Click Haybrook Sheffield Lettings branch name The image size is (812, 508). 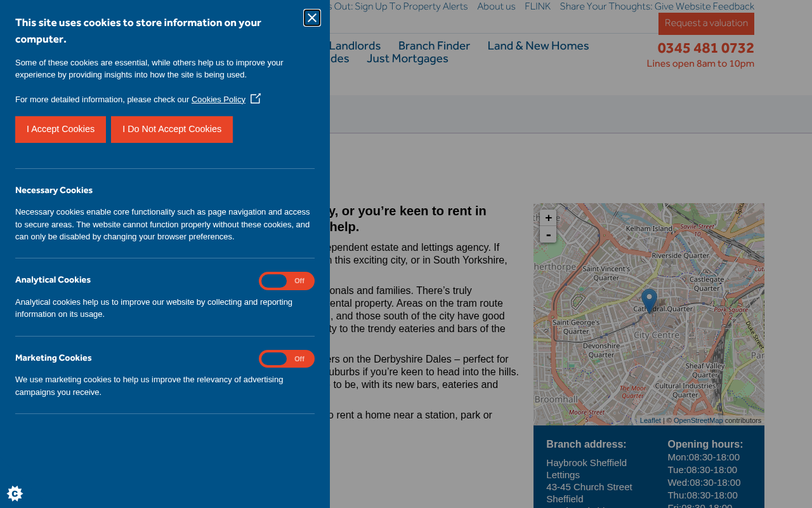(587, 469)
